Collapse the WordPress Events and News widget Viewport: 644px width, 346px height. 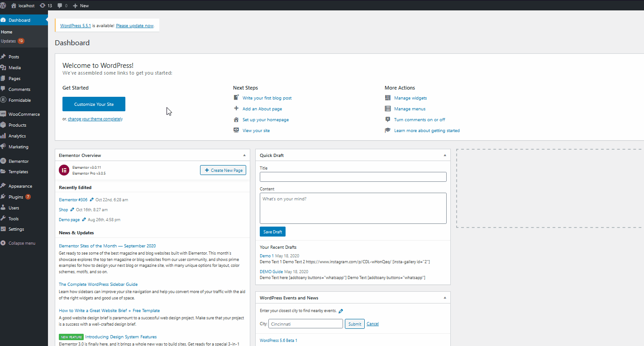pyautogui.click(x=445, y=298)
